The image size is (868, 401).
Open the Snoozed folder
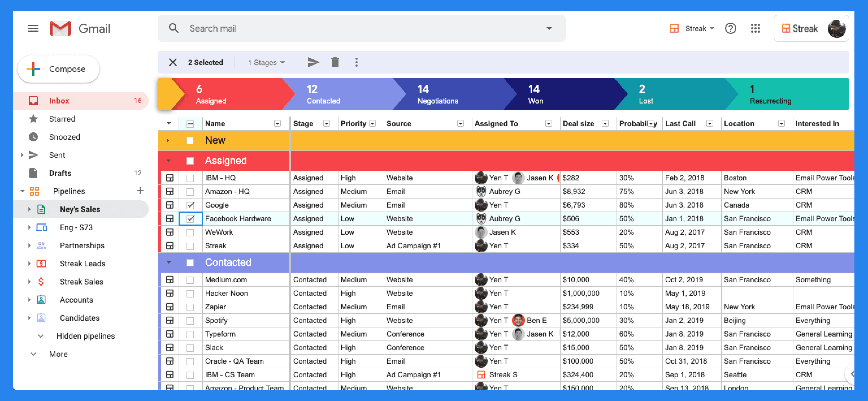(81, 137)
